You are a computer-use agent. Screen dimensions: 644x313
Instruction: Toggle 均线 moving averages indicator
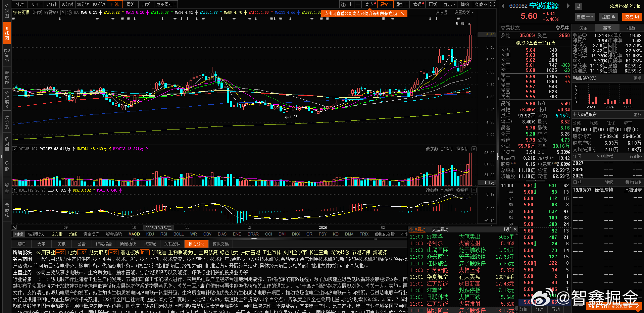[73, 234]
